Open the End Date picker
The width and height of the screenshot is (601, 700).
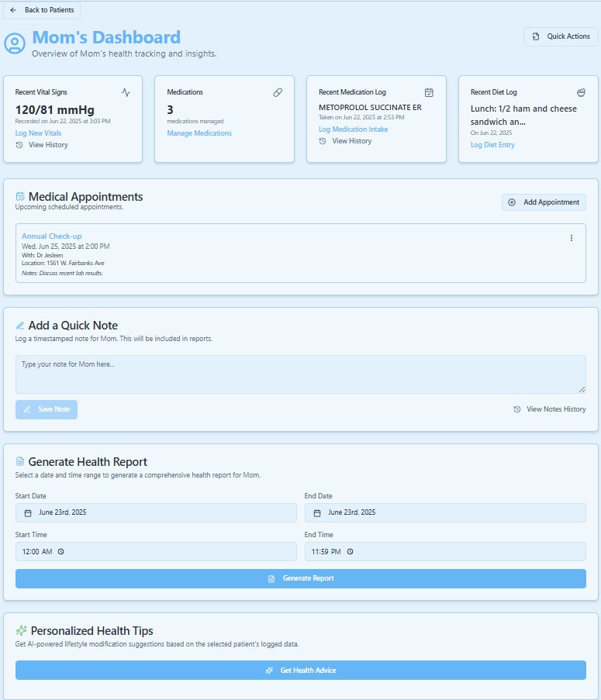point(445,512)
